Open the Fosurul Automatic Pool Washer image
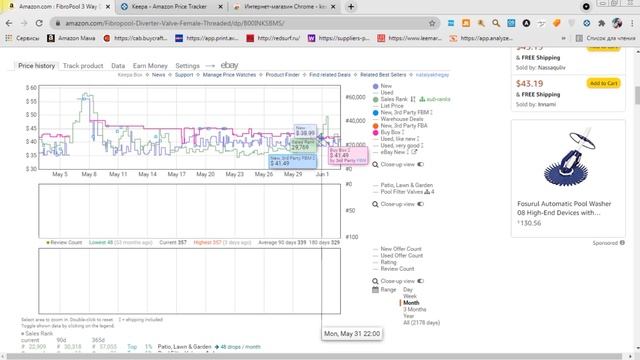640x360 pixels. point(568,157)
